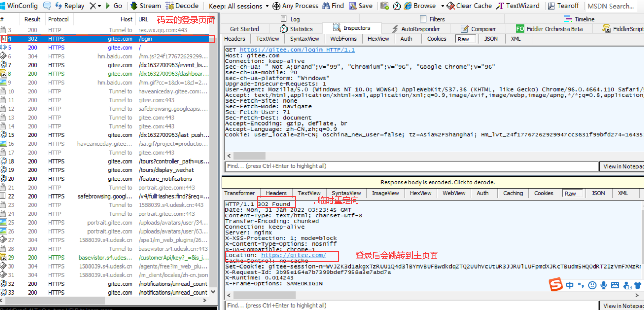This screenshot has height=310, width=644.
Task: Open the Fiddler Orchestra Beta tab
Action: tap(549, 29)
